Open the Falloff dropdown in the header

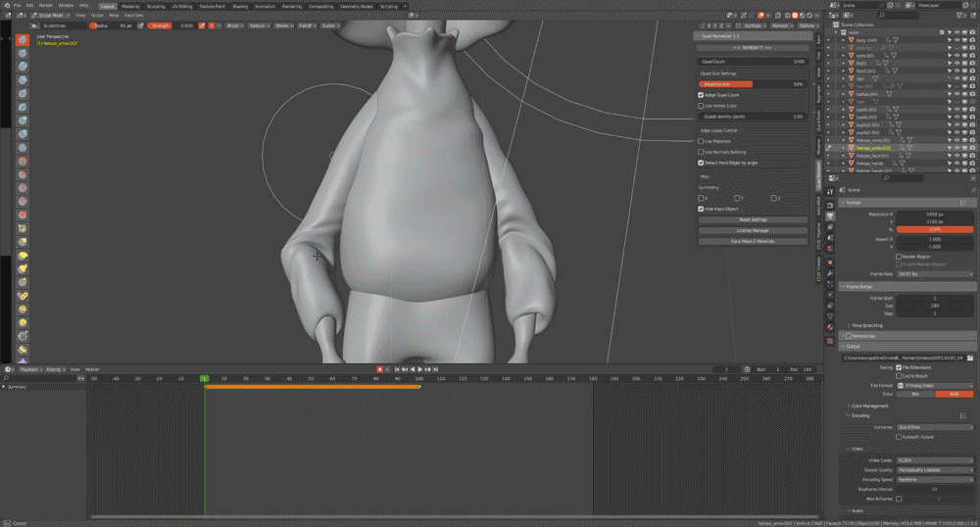[x=307, y=25]
